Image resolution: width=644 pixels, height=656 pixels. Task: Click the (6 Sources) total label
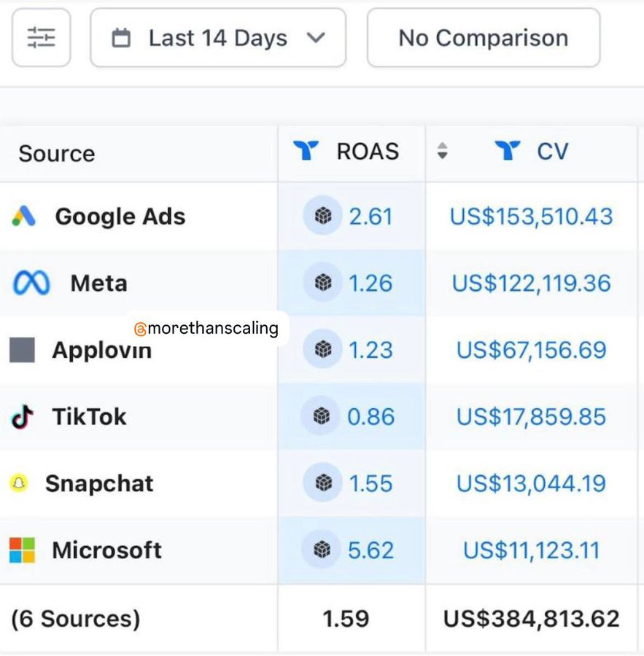point(76,619)
